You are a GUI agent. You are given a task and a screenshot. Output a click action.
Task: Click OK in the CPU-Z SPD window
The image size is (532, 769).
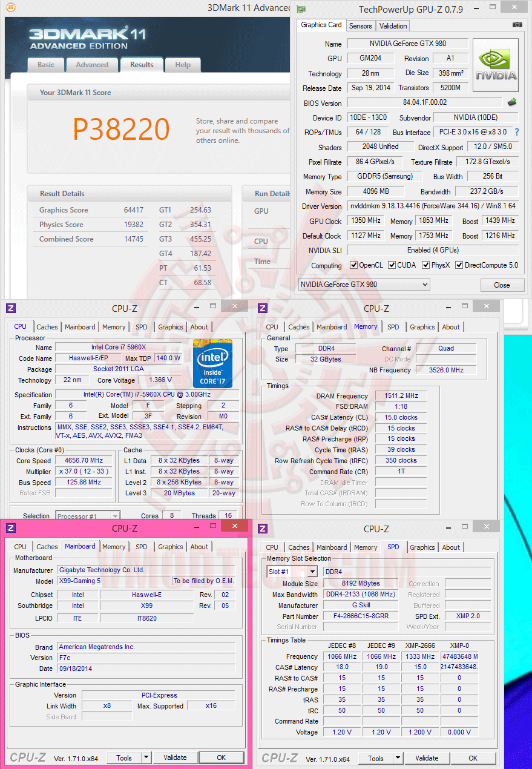[473, 758]
